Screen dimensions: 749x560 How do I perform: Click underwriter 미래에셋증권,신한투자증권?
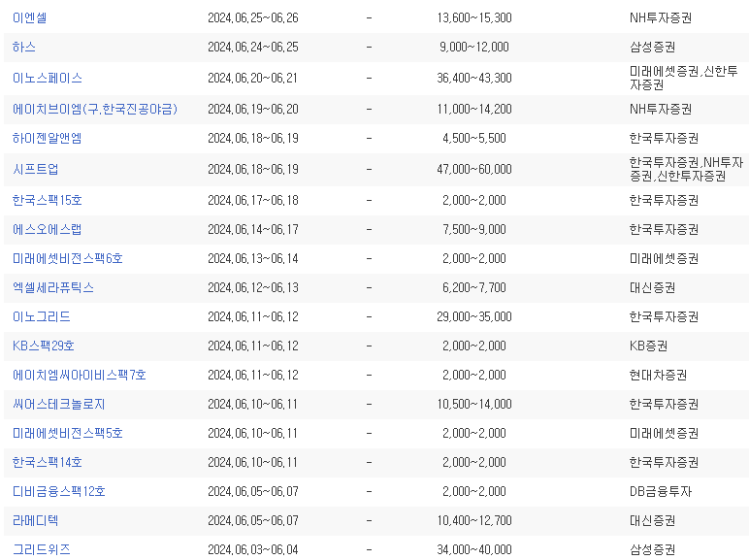click(684, 79)
